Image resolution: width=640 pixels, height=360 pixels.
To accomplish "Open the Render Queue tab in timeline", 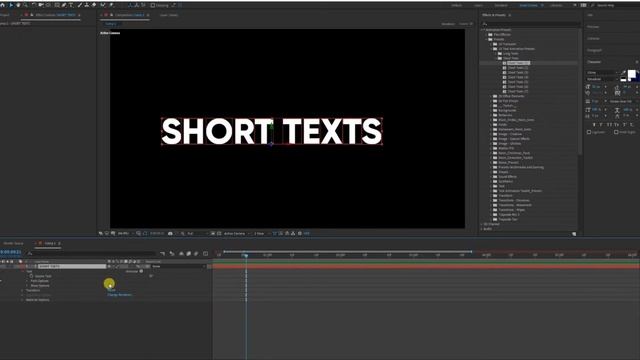I will coord(13,243).
